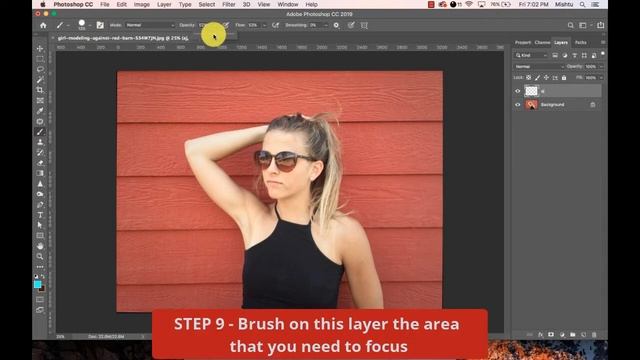This screenshot has width=640, height=360.
Task: Toggle lock image pixels
Action: [537, 78]
